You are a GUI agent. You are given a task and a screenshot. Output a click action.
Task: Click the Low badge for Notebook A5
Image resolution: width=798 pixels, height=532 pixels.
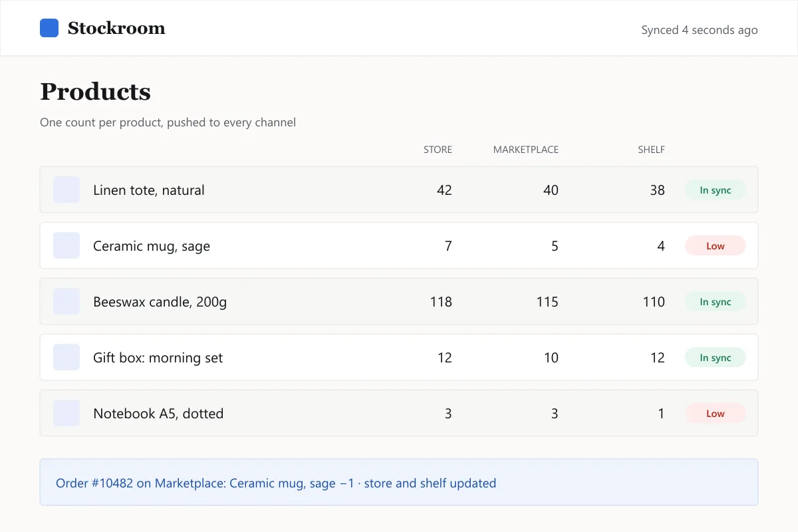(716, 414)
